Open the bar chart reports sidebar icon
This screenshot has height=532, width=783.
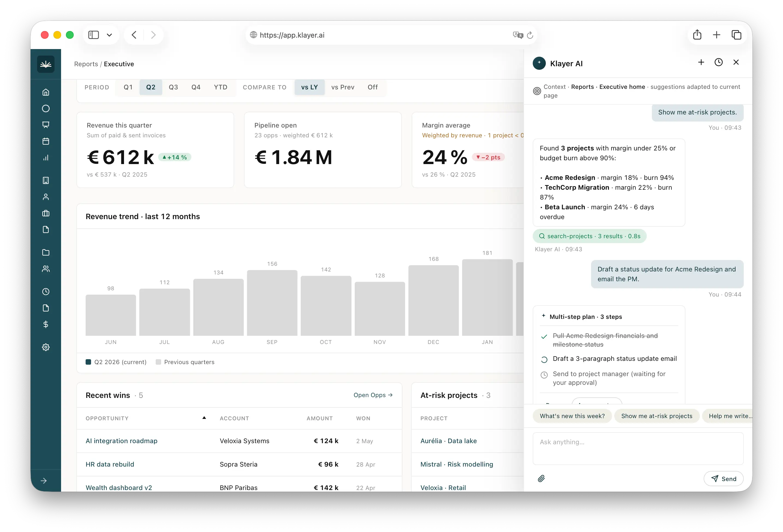[46, 158]
